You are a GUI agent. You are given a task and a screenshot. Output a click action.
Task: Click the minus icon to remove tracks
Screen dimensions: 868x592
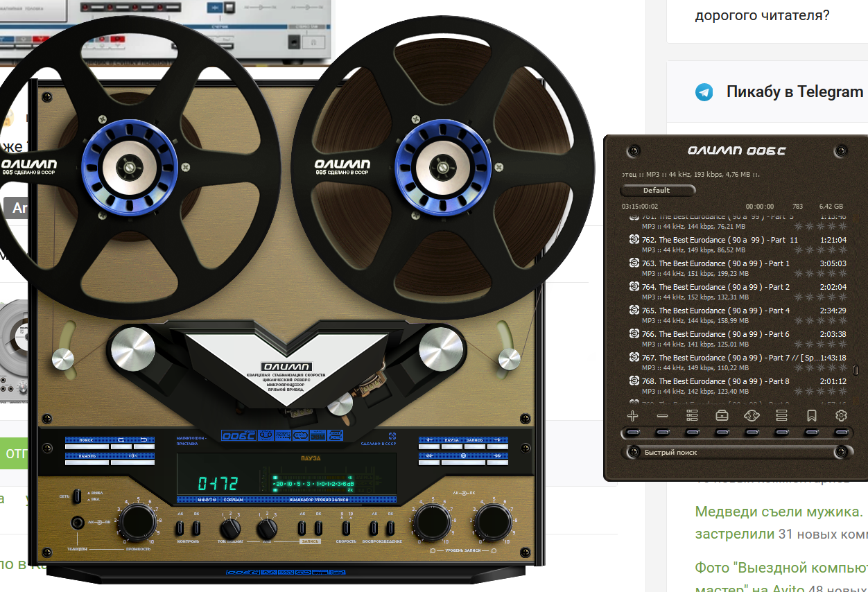(x=662, y=416)
